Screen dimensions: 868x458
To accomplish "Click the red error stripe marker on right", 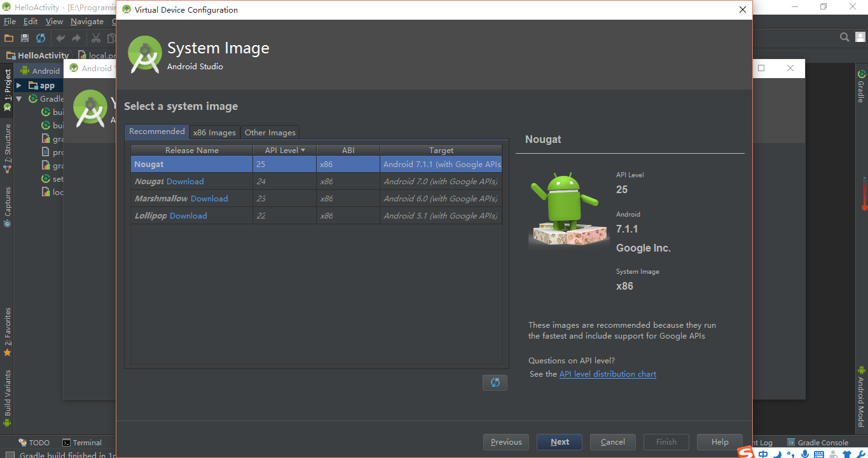I will (x=864, y=194).
